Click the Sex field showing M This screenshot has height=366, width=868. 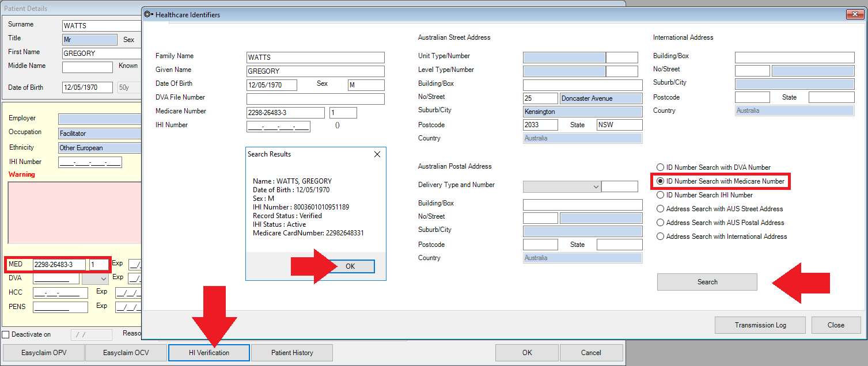coord(366,85)
